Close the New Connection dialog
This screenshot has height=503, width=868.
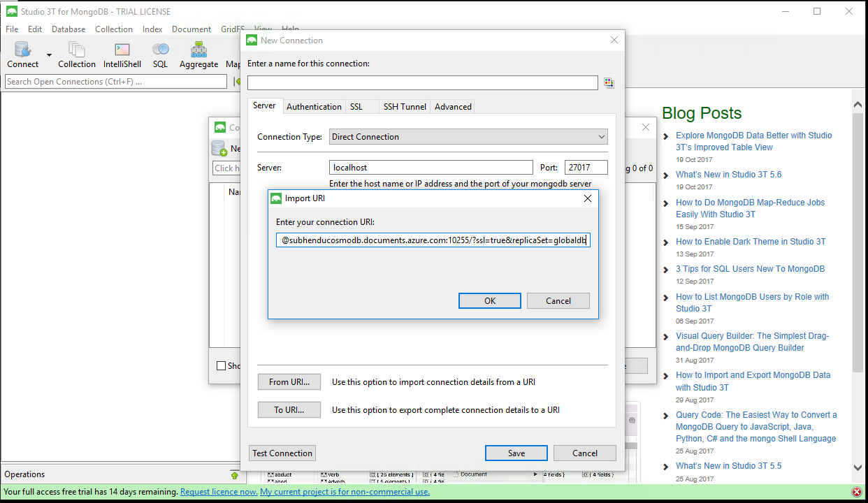tap(614, 41)
